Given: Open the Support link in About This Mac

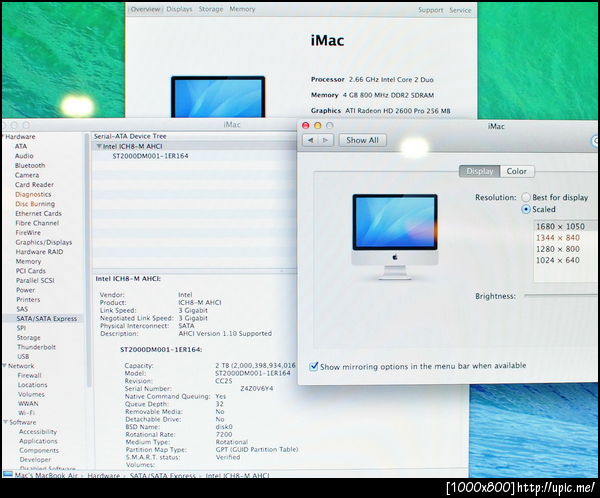Looking at the screenshot, I should tap(430, 10).
